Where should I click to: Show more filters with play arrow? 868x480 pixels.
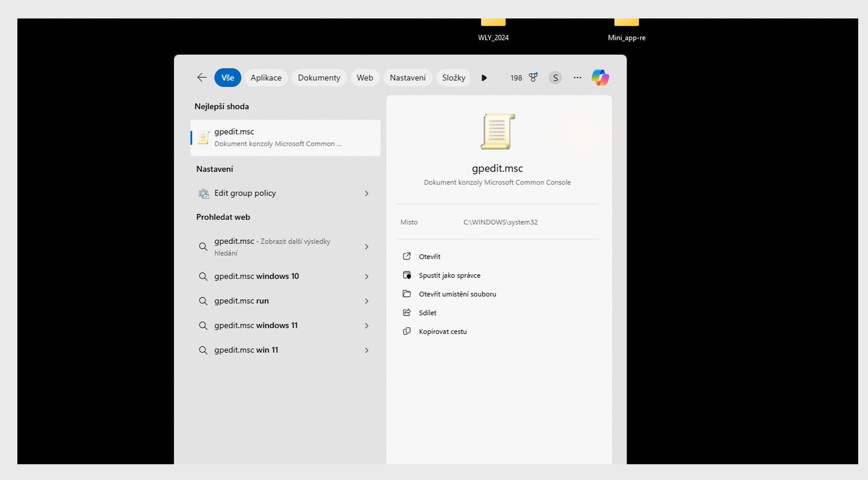(484, 78)
